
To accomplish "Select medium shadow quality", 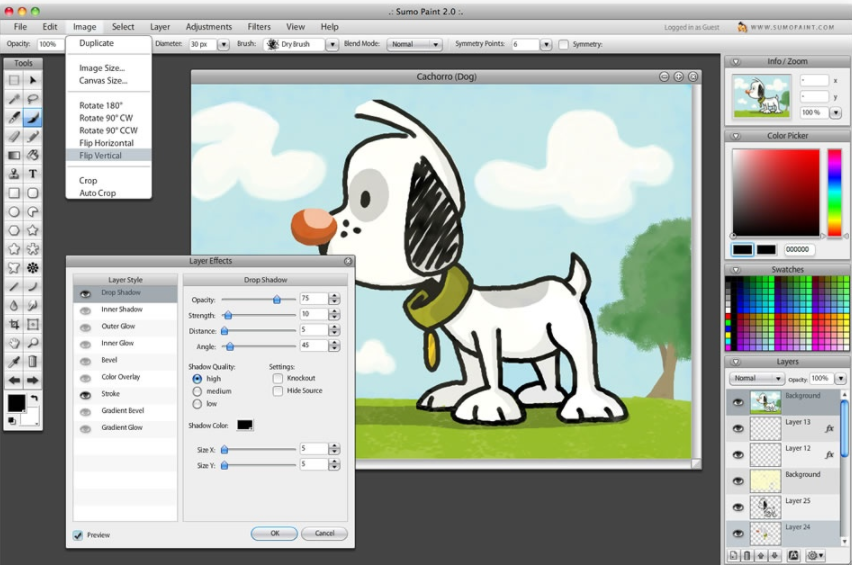I will point(197,391).
